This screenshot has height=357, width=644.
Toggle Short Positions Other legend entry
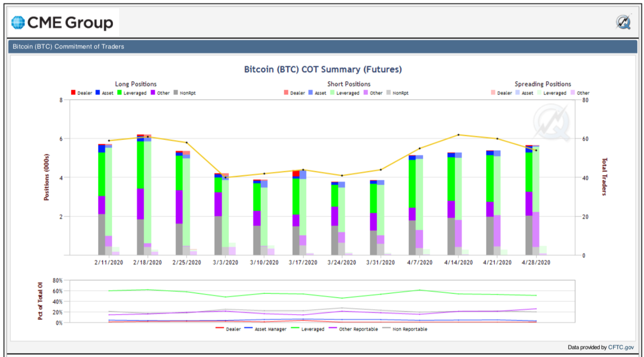pyautogui.click(x=373, y=93)
